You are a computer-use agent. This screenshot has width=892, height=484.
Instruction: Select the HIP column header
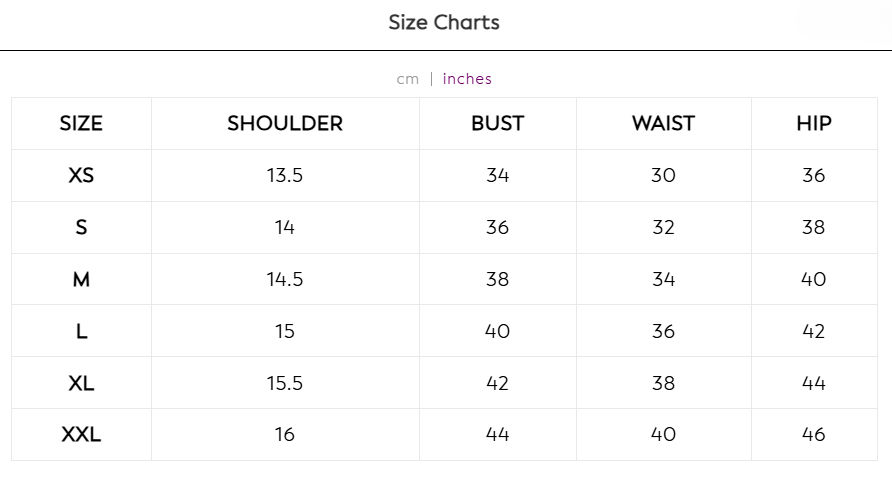[x=814, y=123]
